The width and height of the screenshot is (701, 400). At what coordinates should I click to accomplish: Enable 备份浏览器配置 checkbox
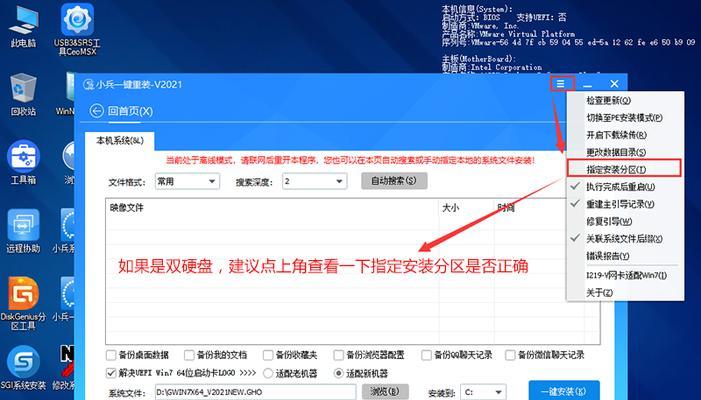[x=338, y=355]
